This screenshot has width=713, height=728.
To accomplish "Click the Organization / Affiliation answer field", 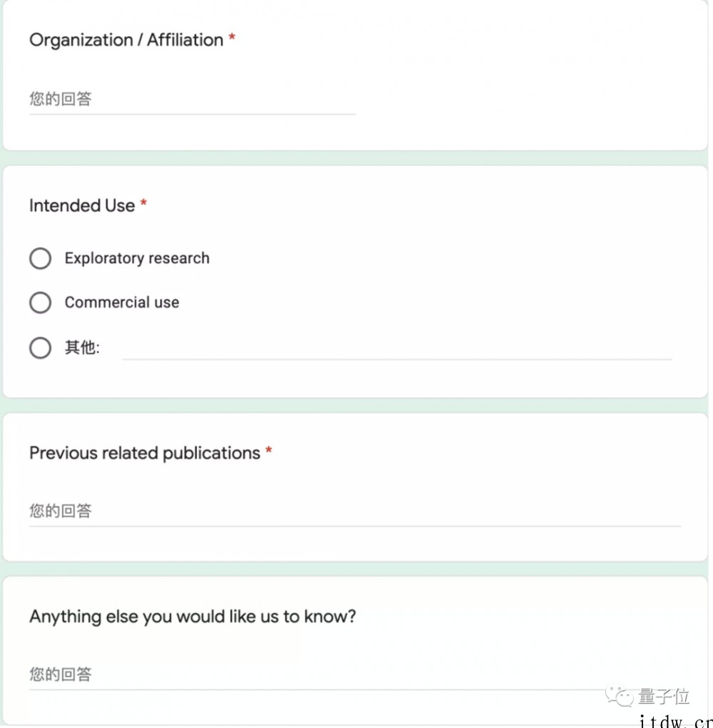I will [x=193, y=99].
